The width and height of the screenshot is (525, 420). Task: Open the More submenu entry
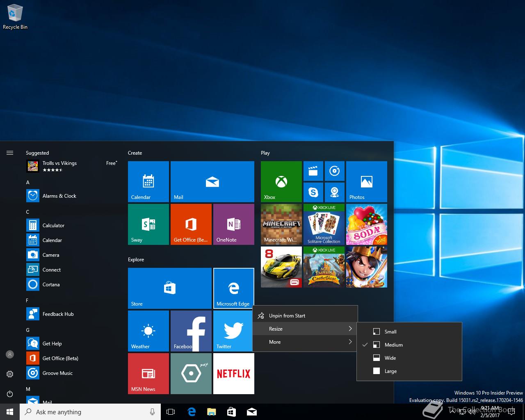coord(305,342)
